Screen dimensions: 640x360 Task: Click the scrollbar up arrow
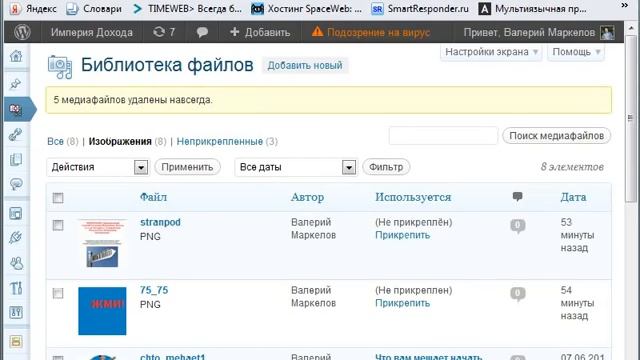tap(631, 28)
